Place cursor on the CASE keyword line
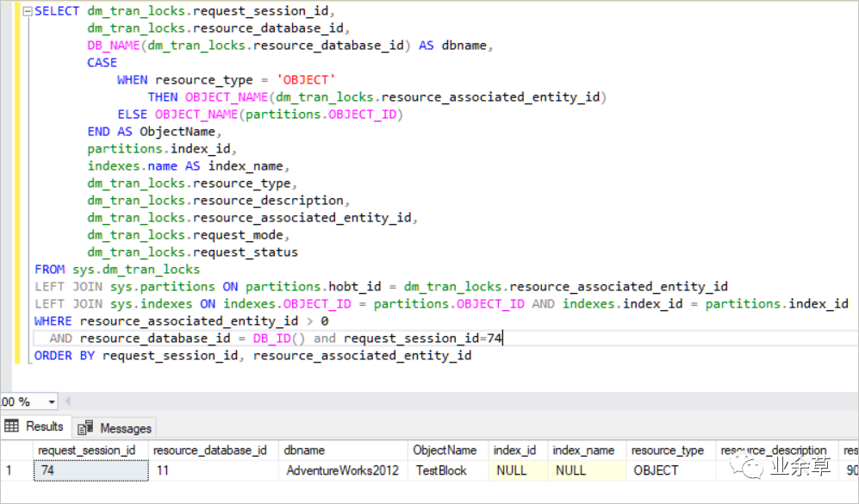Viewport: 859px width, 504px height. tap(102, 62)
